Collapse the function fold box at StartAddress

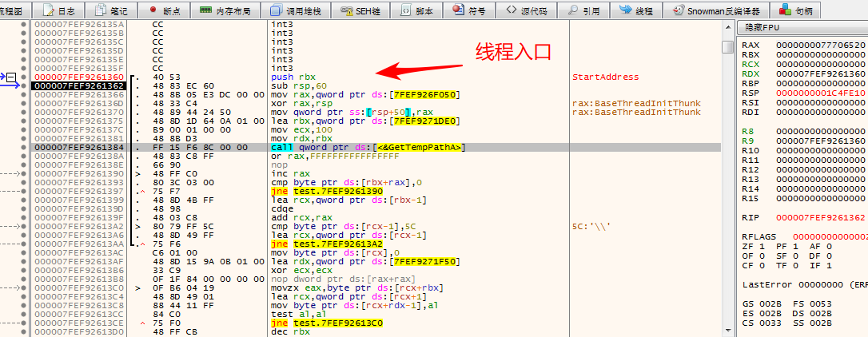pyautogui.click(x=12, y=77)
